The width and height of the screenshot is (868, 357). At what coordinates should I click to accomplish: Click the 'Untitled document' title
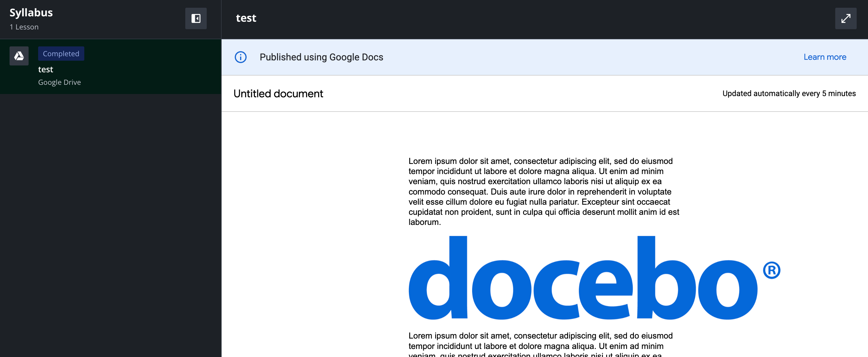click(278, 93)
